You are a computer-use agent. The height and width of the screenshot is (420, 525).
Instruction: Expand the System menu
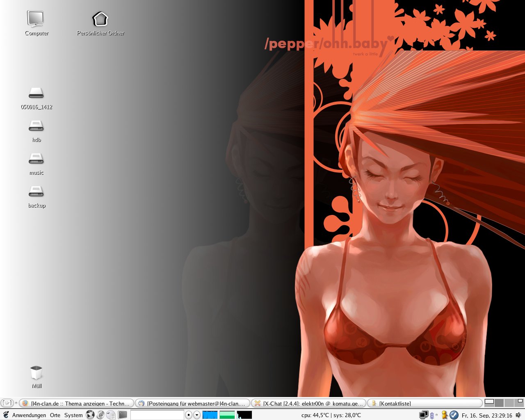(x=73, y=415)
